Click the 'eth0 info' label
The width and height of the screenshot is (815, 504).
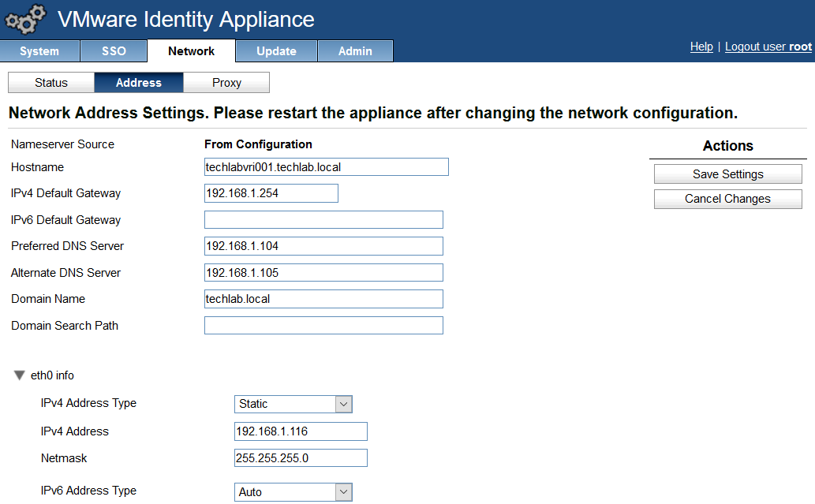pos(52,375)
